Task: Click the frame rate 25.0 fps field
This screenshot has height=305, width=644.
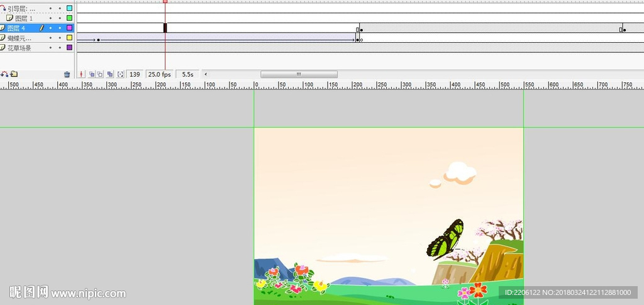Action: pos(159,74)
